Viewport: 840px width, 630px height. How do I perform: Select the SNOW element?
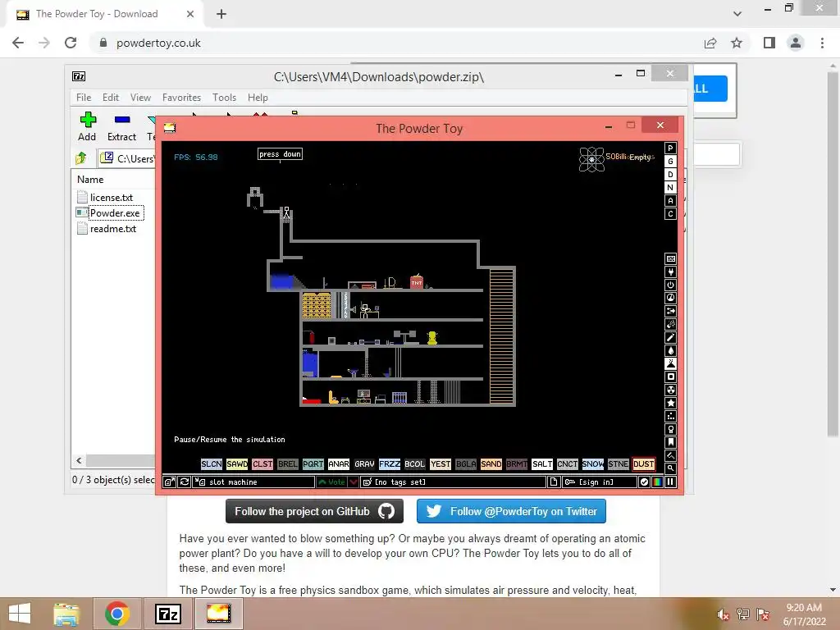[592, 464]
